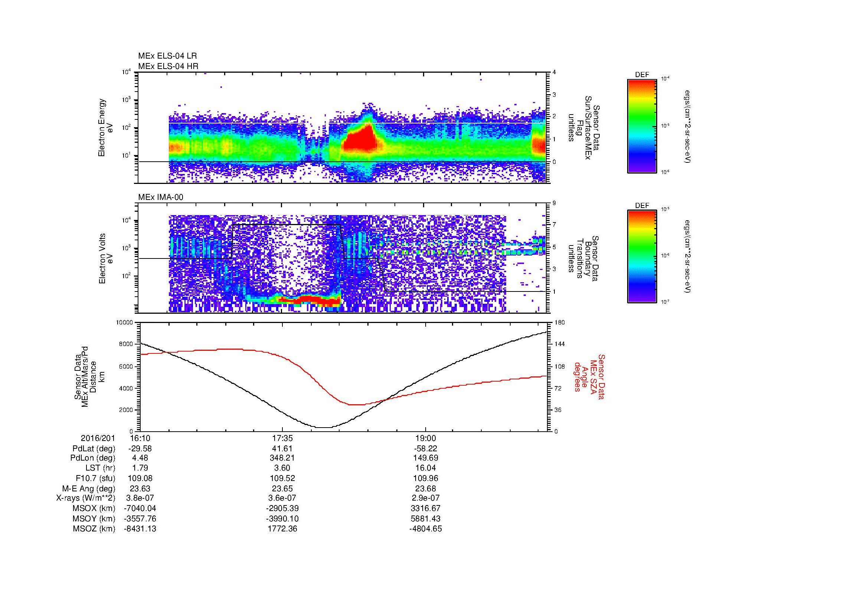Click the 'MSOX (km)' row label

[94, 508]
